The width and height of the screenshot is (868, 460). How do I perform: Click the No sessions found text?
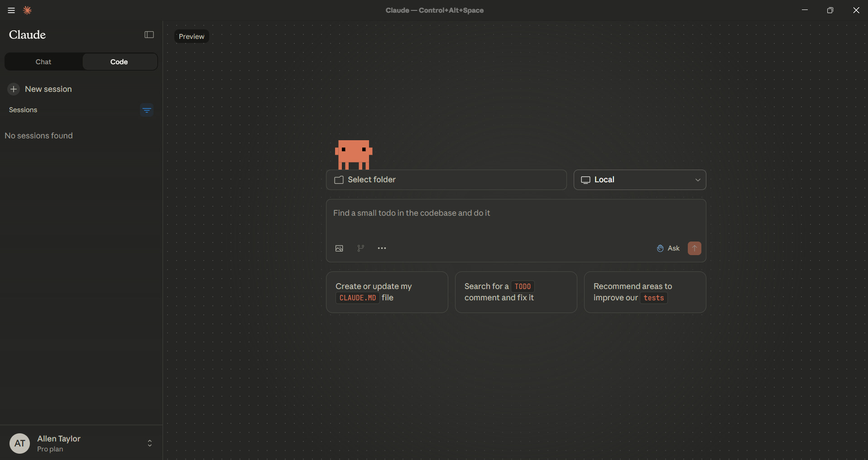coord(38,136)
